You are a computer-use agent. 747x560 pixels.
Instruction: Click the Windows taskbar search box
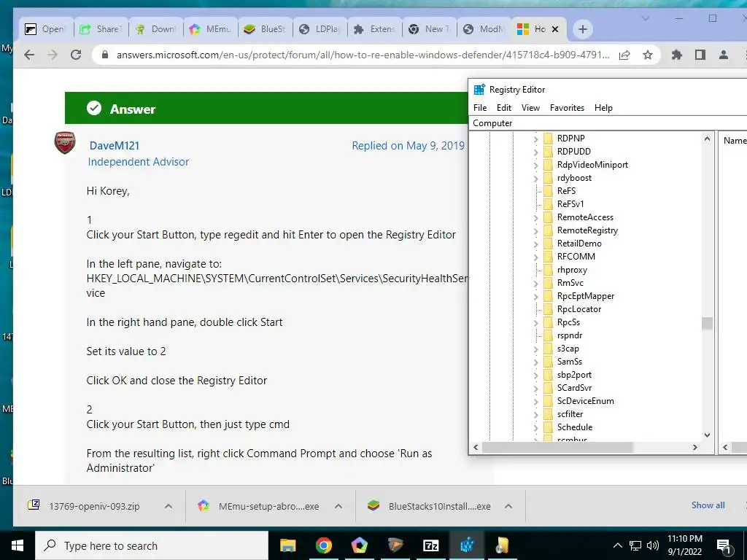pos(152,545)
